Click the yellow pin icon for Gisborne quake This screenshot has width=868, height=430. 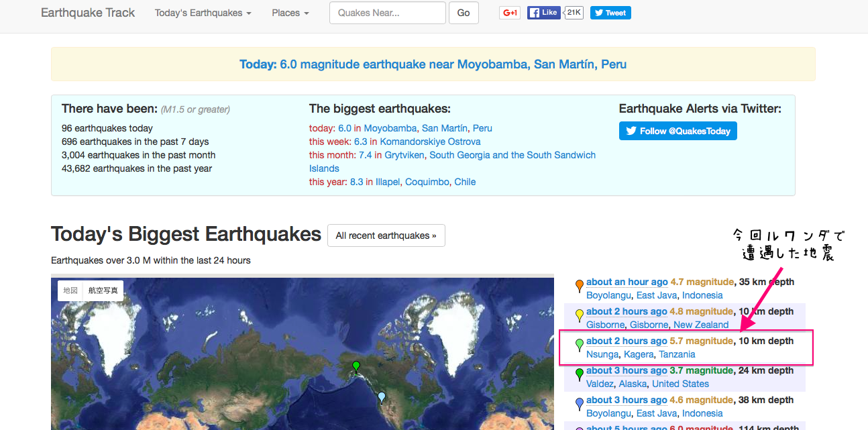pos(580,315)
